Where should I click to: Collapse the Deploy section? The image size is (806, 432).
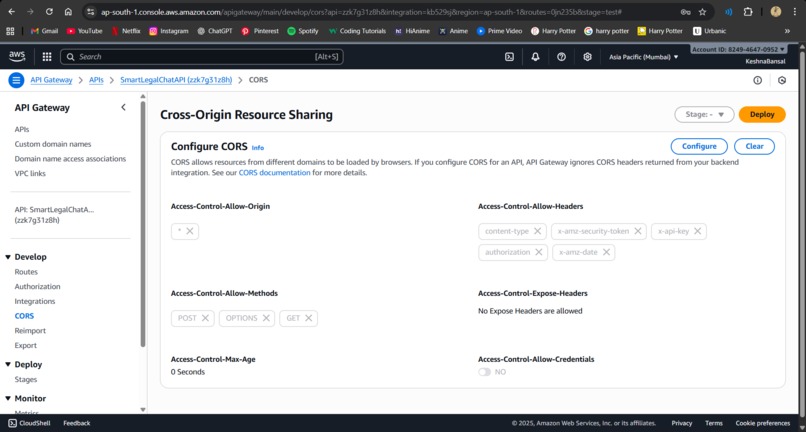coord(8,365)
